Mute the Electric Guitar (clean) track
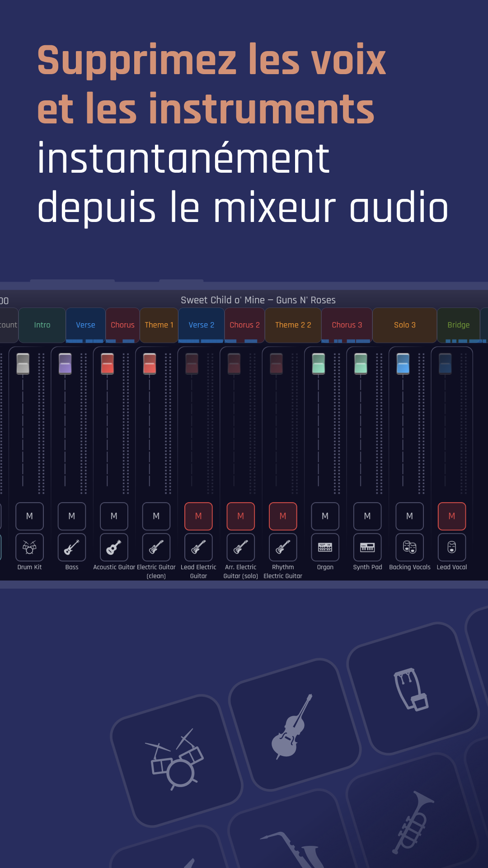Image resolution: width=488 pixels, height=868 pixels. 156,516
